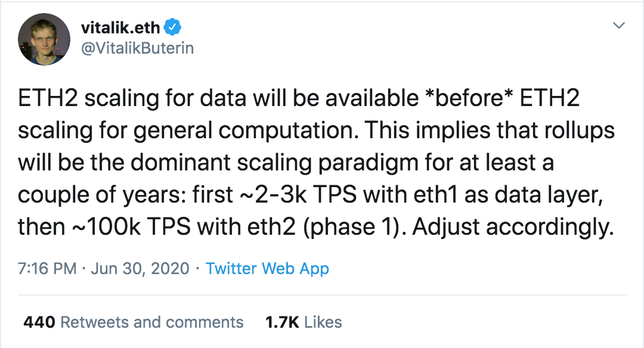This screenshot has height=348, width=644.
Task: Expand the tweet options chevron
Action: [618, 26]
